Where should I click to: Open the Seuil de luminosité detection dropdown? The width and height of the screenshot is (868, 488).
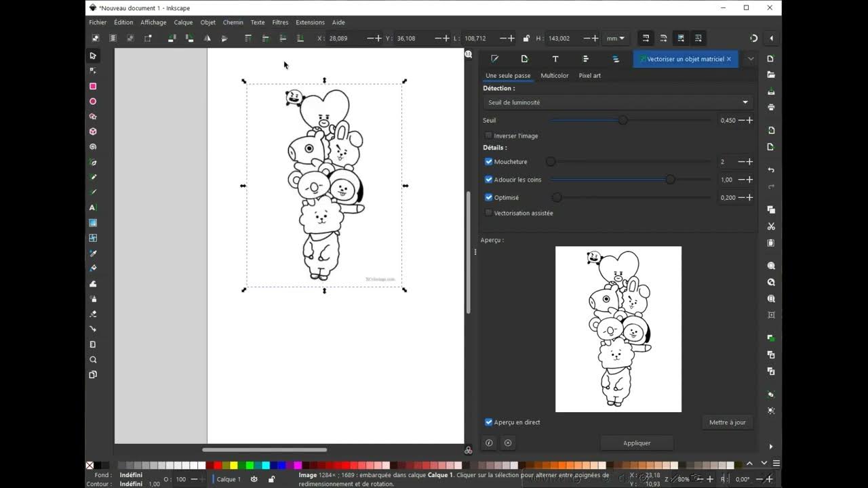click(618, 102)
